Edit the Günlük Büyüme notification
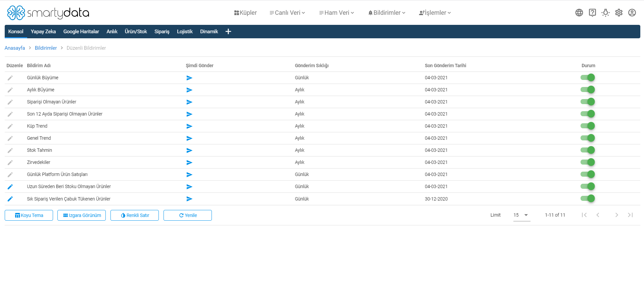The width and height of the screenshot is (644, 308). (10, 78)
